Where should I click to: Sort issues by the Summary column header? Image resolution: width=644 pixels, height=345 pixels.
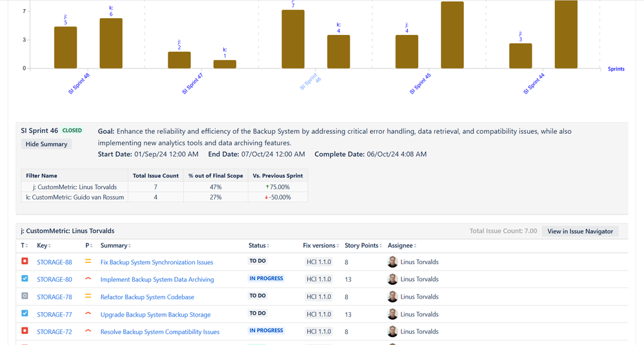pos(116,246)
